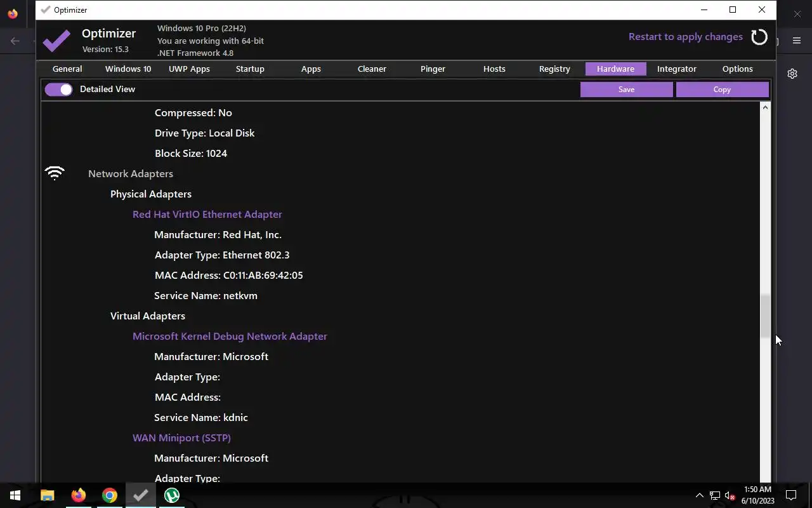
Task: Select Optimizer checkmark taskbar icon
Action: click(x=141, y=495)
